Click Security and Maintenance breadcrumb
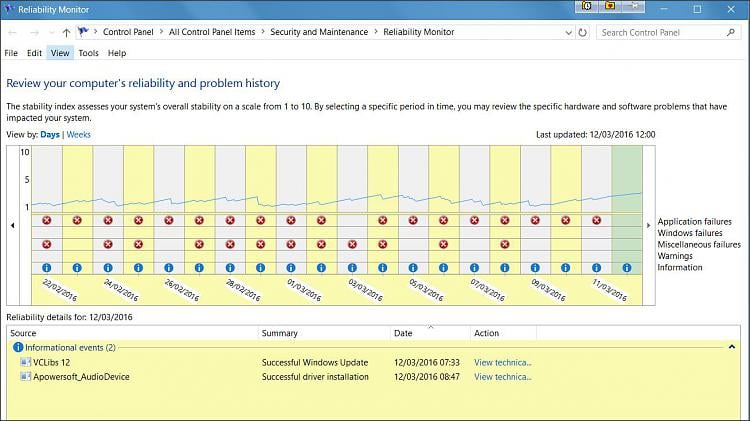This screenshot has width=750, height=421. tap(319, 32)
